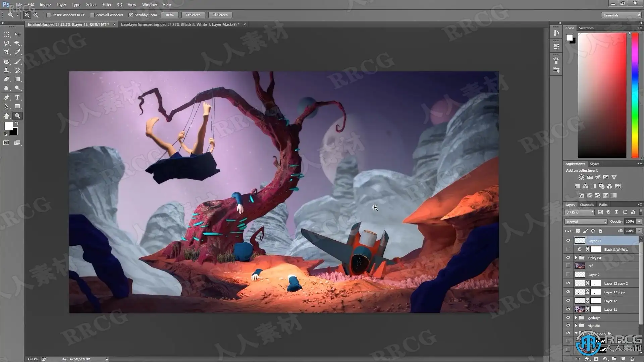
Task: Enable Resize Windows to Fit checkbox
Action: 49,15
